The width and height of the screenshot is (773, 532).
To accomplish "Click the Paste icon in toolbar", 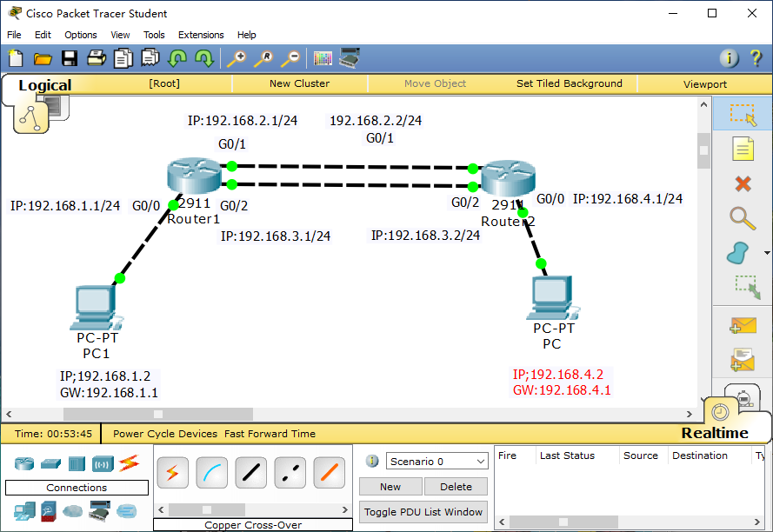I will [x=150, y=58].
